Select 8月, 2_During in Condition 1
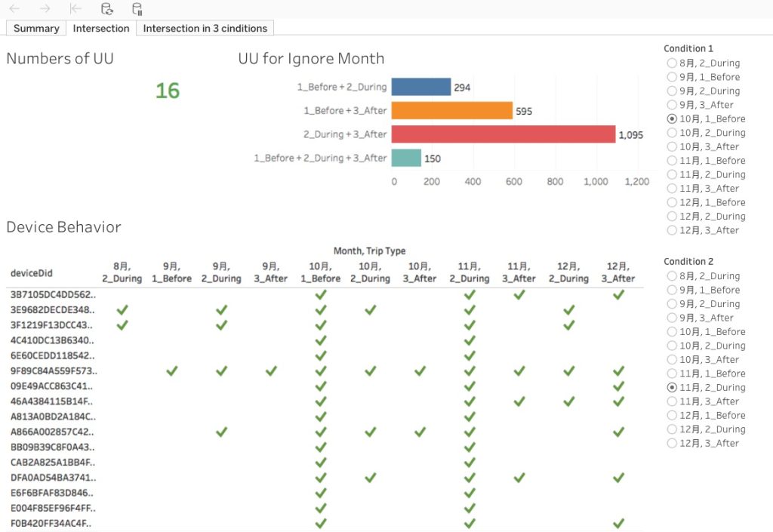This screenshot has height=532, width=773. pos(704,63)
